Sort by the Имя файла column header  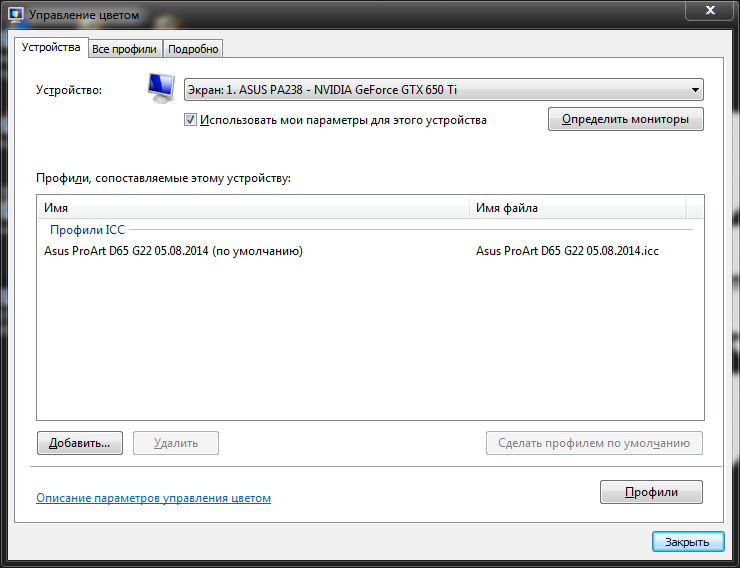point(578,208)
